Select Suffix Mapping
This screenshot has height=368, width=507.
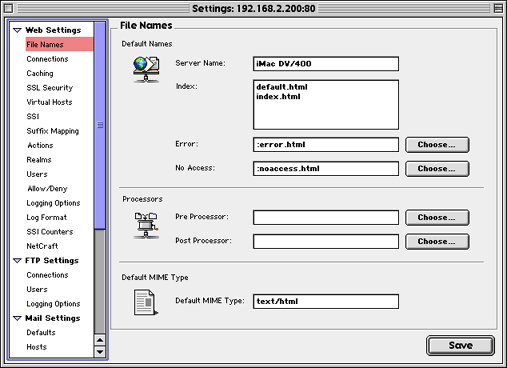coord(53,131)
